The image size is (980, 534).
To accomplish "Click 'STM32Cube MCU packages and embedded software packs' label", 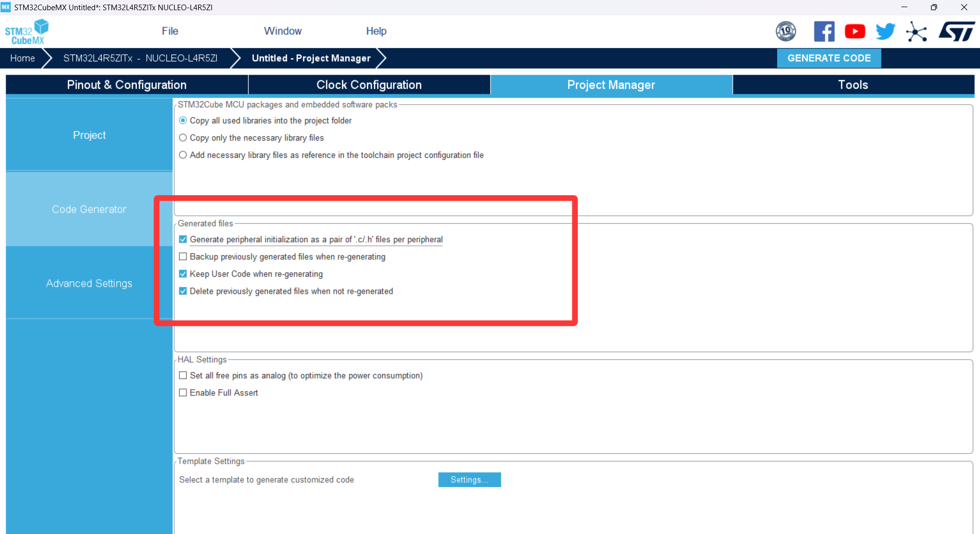I will point(287,105).
